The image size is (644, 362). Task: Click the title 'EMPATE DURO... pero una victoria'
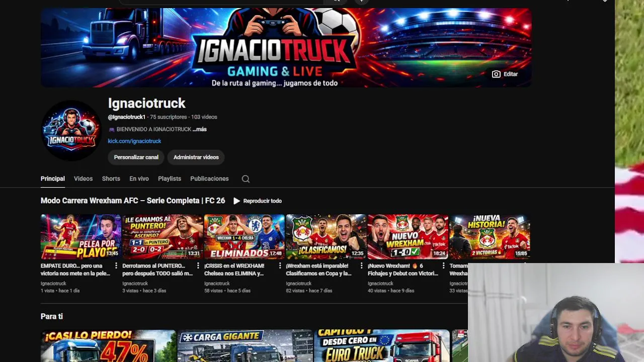[75, 269]
